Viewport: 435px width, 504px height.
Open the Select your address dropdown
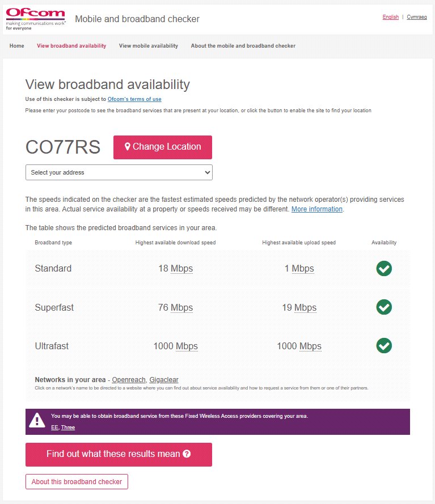tap(119, 172)
